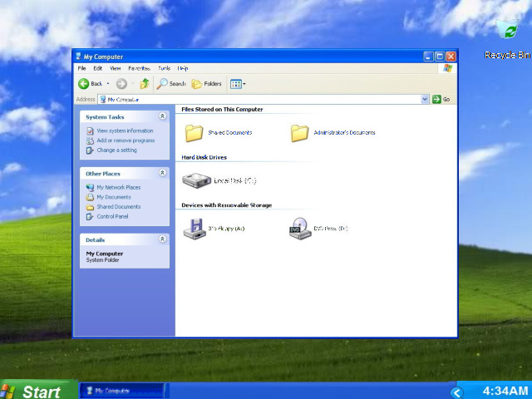Click the Windows flag logo in menu bar

tap(447, 68)
